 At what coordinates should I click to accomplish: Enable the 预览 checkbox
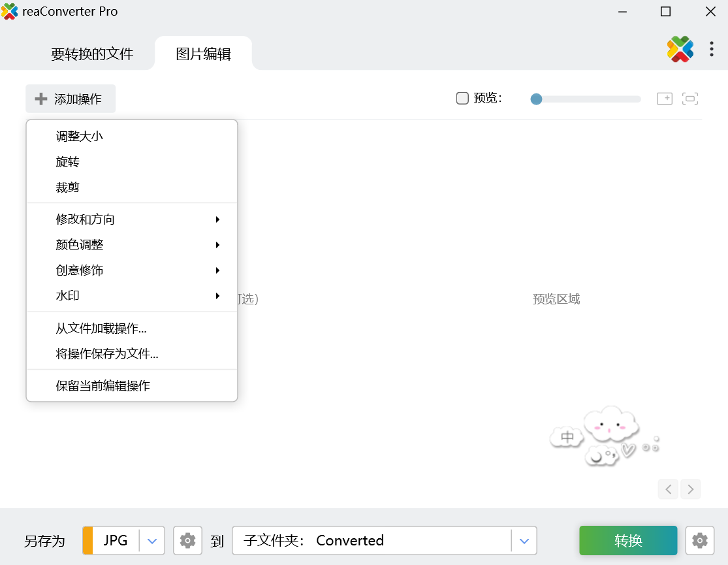point(462,99)
